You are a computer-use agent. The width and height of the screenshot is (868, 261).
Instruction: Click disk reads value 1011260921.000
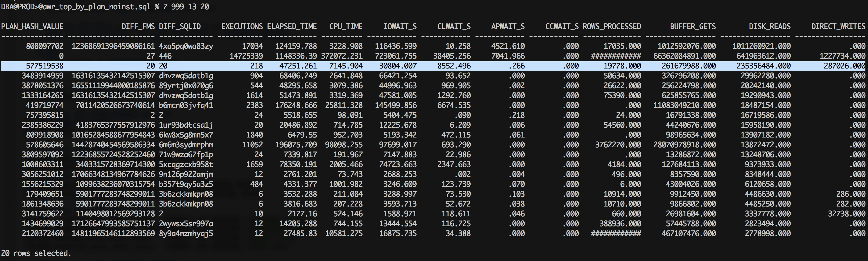click(x=761, y=46)
